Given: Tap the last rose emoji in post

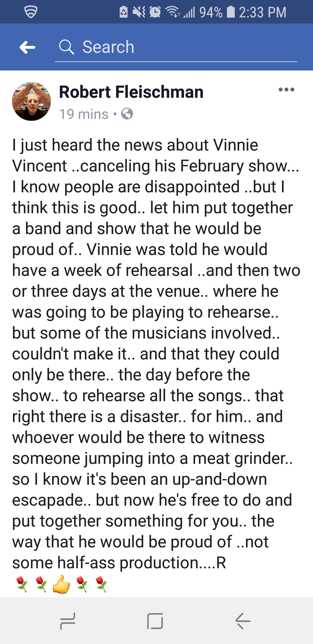Looking at the screenshot, I should [101, 584].
